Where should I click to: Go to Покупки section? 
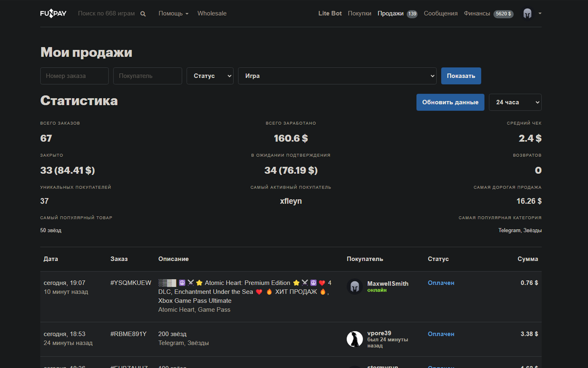coord(359,14)
